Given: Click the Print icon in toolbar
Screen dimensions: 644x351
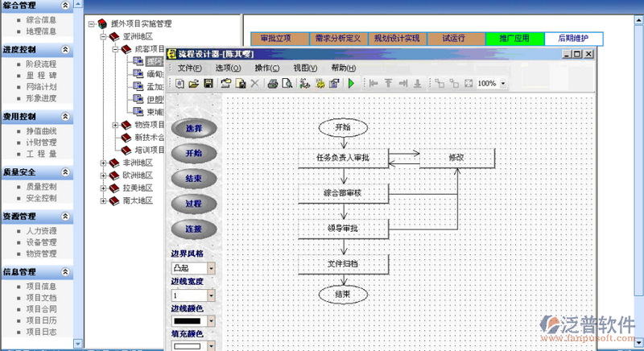Looking at the screenshot, I should pos(273,83).
